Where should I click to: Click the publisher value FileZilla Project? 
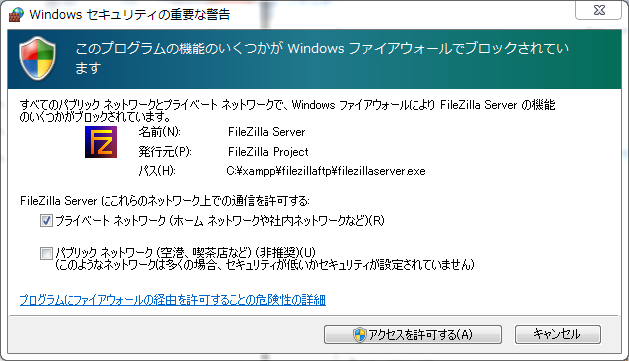point(268,152)
